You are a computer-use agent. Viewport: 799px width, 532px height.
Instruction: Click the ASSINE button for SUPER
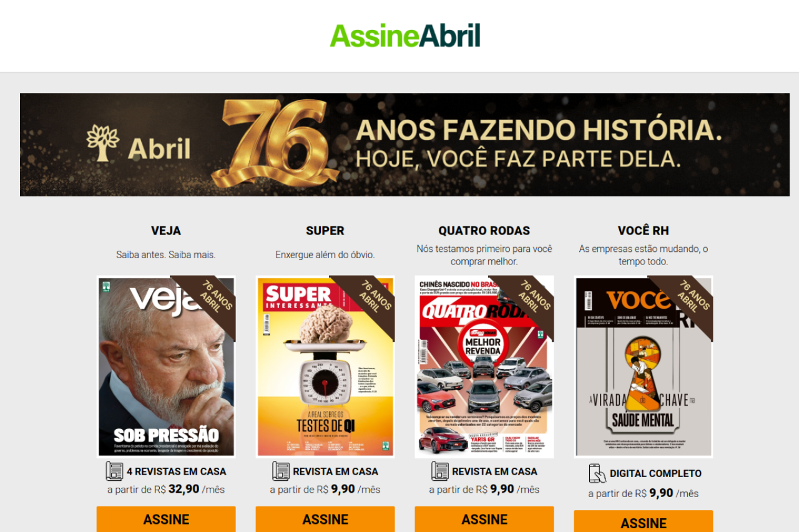325,519
